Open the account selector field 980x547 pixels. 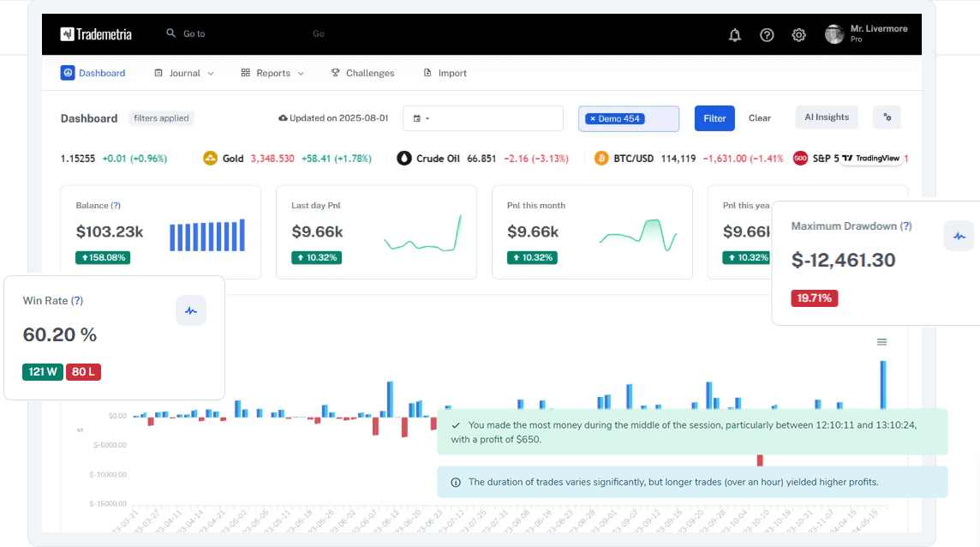(x=629, y=118)
